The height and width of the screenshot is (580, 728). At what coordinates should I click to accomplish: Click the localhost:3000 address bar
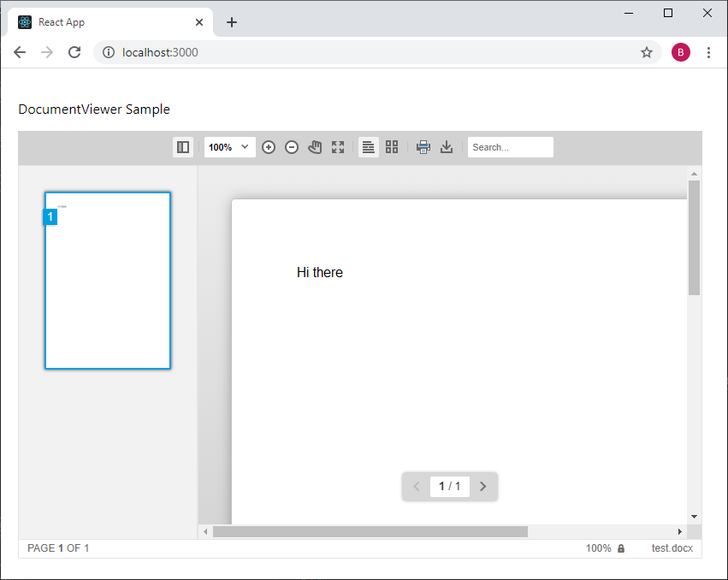click(377, 52)
